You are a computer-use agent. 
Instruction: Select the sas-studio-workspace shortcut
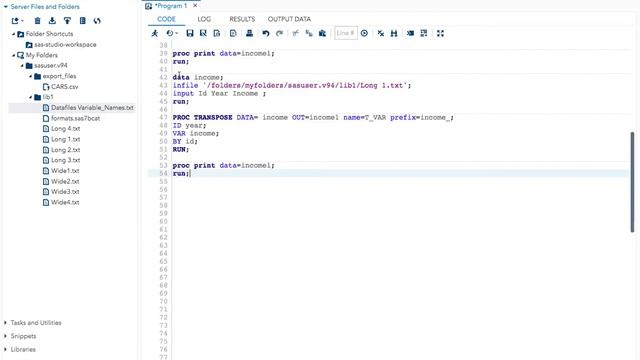point(61,44)
